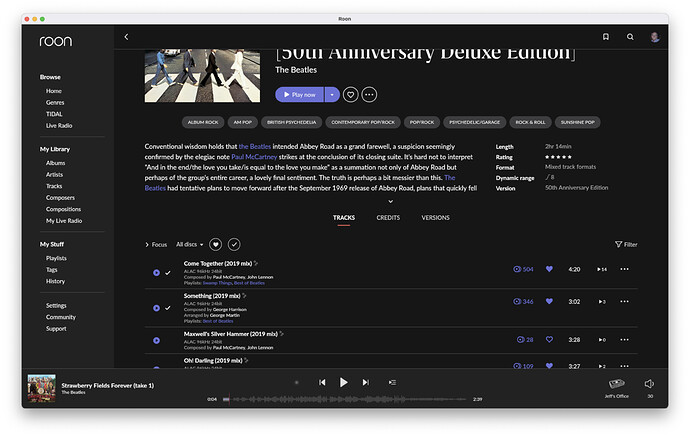Toggle heart on Come Together track
The height and width of the screenshot is (437, 690).
pyautogui.click(x=549, y=269)
